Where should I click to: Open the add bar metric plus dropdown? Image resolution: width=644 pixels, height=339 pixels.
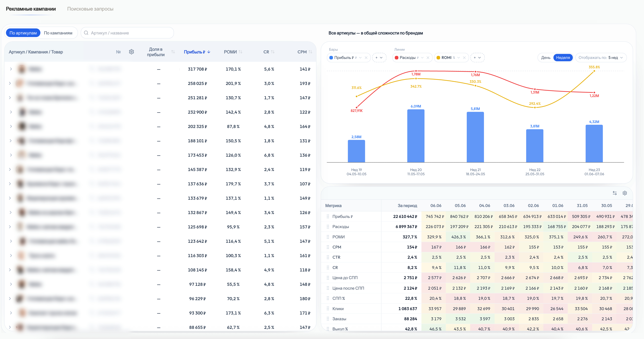pyautogui.click(x=379, y=58)
